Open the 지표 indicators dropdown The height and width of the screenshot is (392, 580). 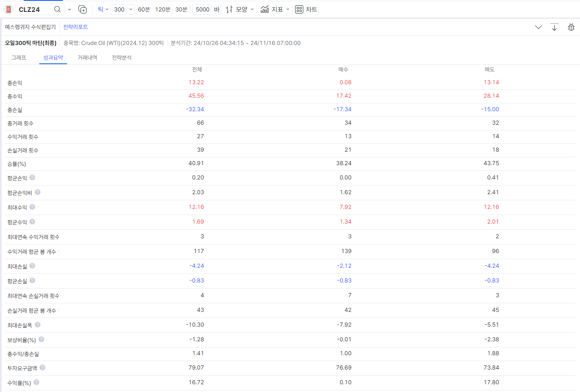coord(275,9)
